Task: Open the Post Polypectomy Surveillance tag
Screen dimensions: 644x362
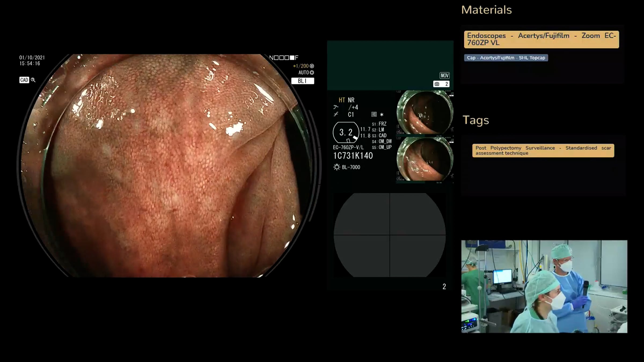Action: pyautogui.click(x=543, y=151)
